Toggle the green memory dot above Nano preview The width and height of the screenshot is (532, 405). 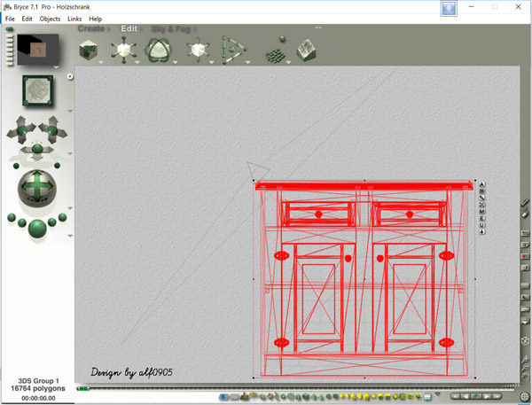coord(9,29)
